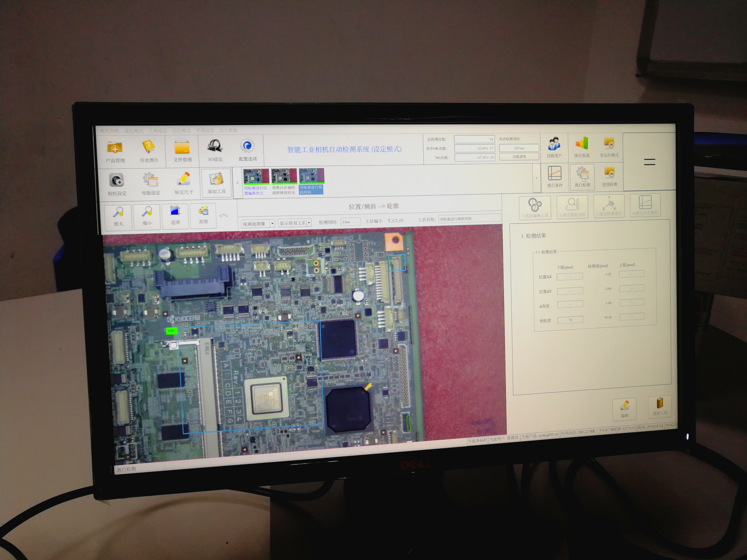The width and height of the screenshot is (747, 560).
Task: Open 设定模式 menu
Action: click(134, 131)
